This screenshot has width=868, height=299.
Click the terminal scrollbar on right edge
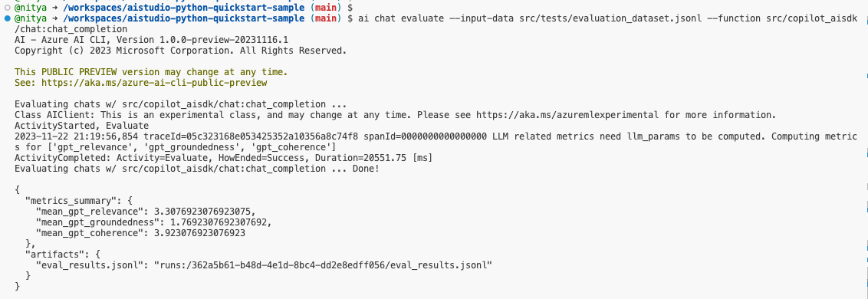(865, 149)
